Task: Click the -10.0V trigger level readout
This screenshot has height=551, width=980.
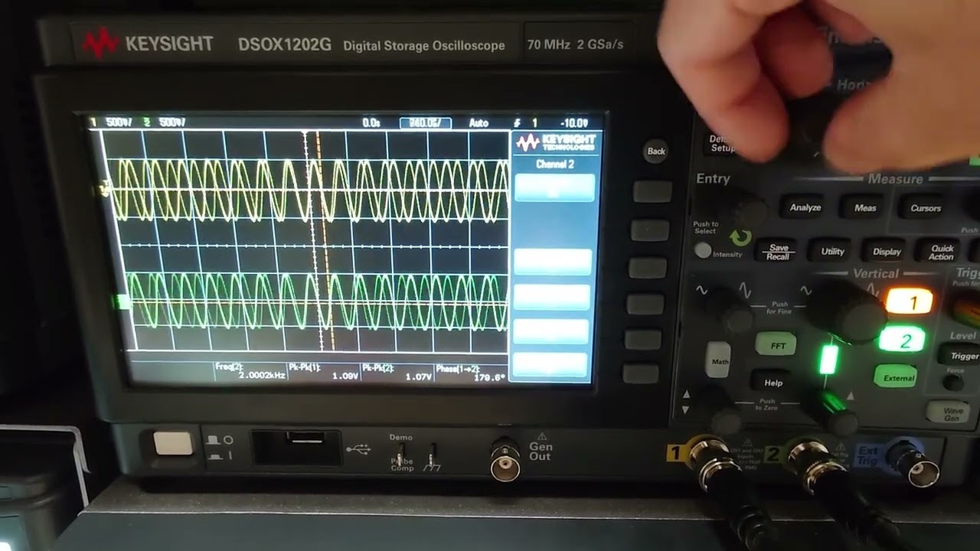Action: tap(574, 122)
